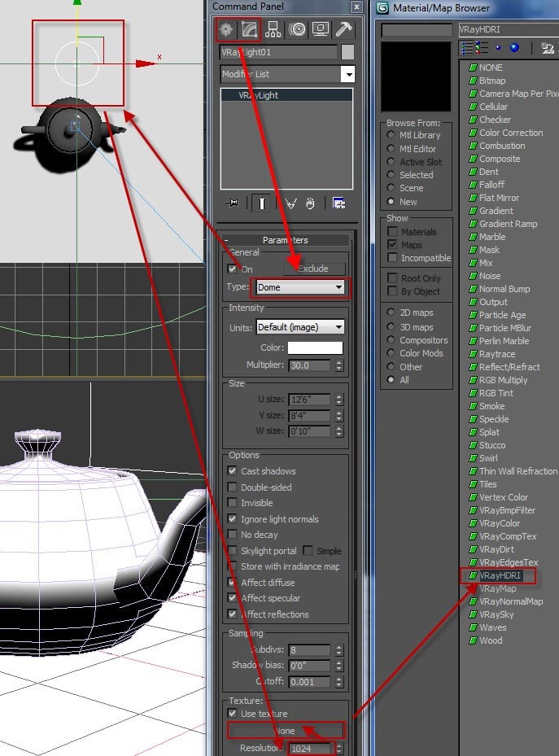
Task: Open the Display tab in Command Panel
Action: (321, 30)
